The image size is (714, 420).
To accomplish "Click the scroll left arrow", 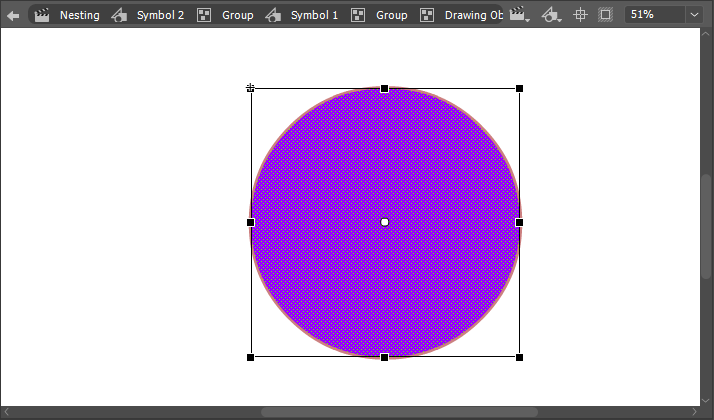I will point(6,412).
